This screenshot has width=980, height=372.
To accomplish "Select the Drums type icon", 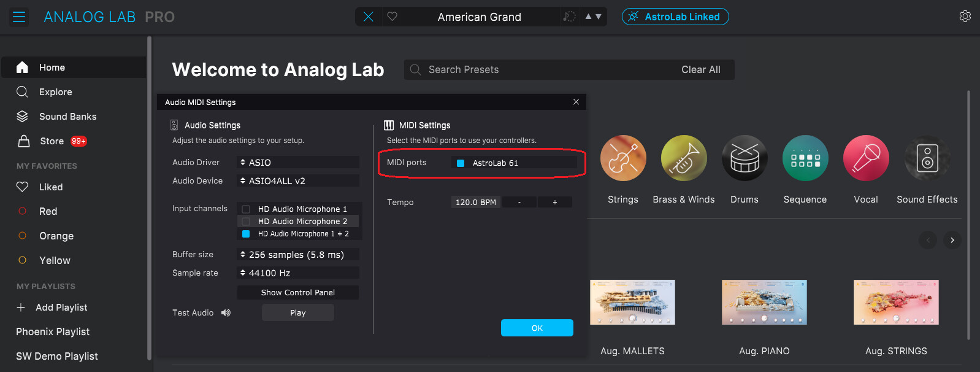I will (x=745, y=158).
